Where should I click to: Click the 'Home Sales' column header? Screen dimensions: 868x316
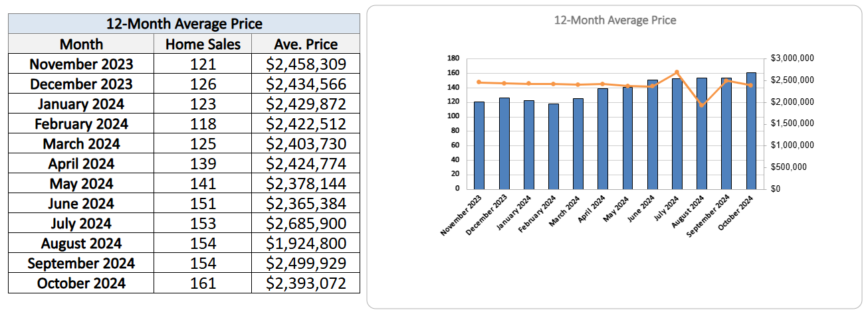(x=203, y=44)
